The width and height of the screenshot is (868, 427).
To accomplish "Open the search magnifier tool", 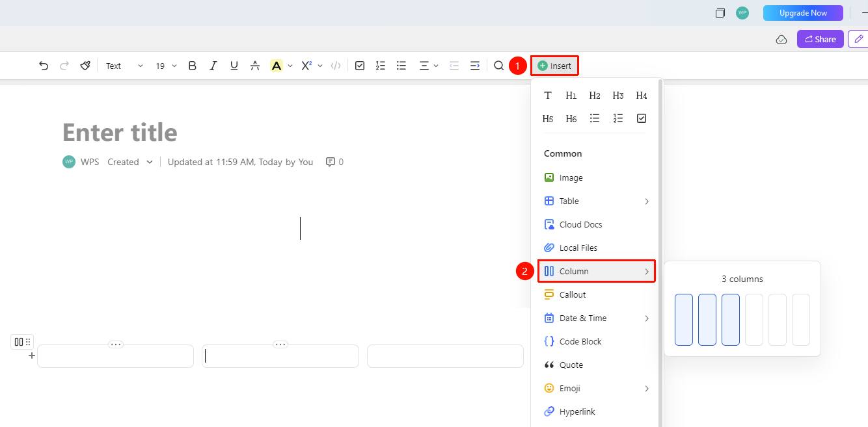I will click(499, 66).
